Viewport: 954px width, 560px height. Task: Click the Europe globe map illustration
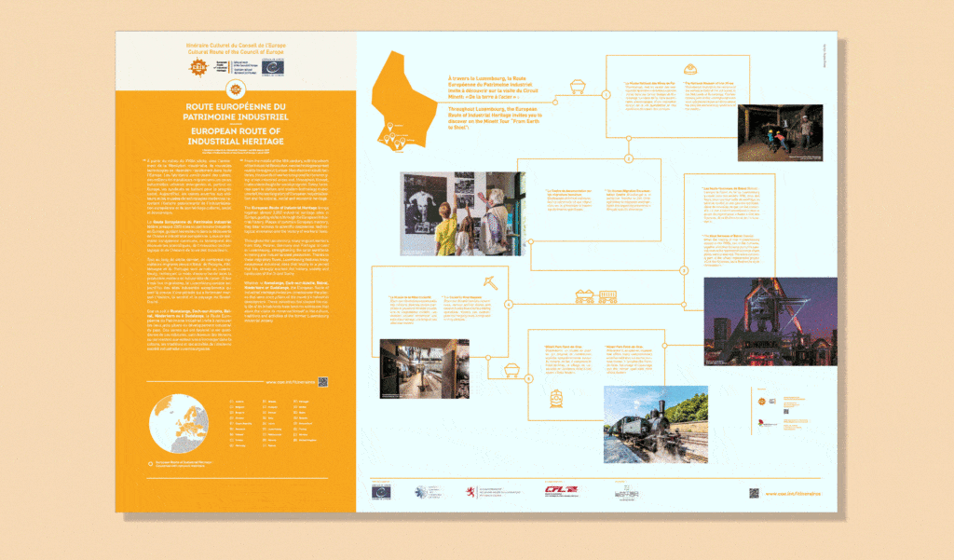[179, 424]
